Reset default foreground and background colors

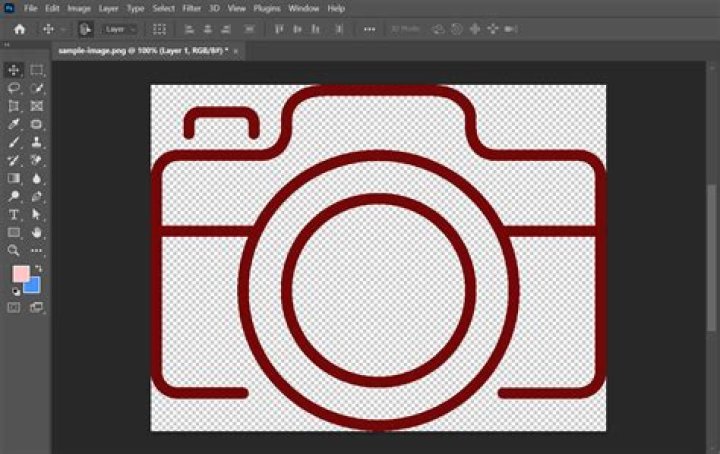tap(16, 291)
